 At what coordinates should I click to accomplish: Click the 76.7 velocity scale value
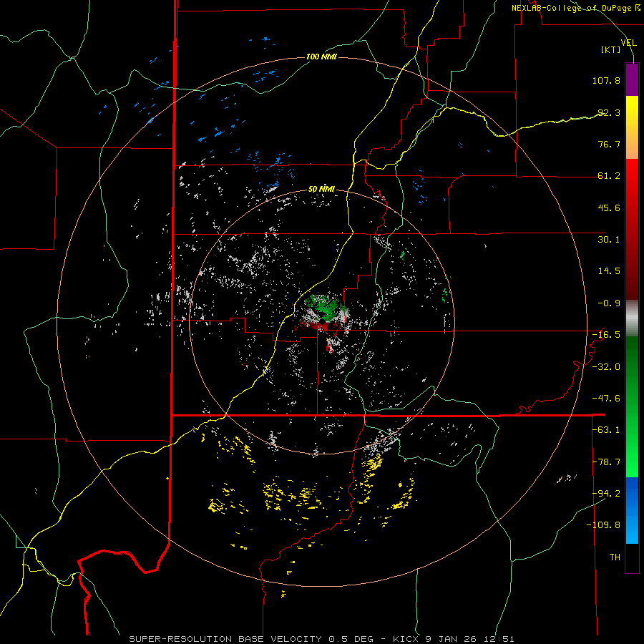point(609,144)
